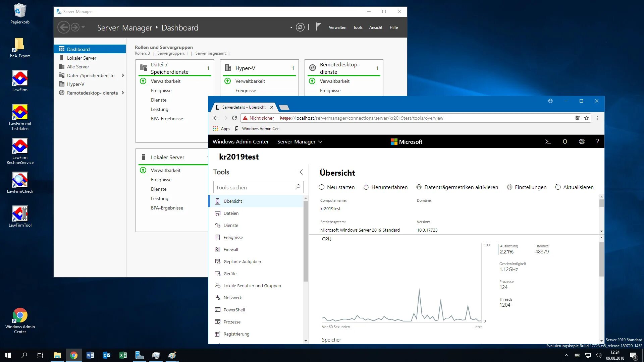Screen dimensions: 644x362
Task: Open notifications bell in Windows Admin Center
Action: coord(565,142)
